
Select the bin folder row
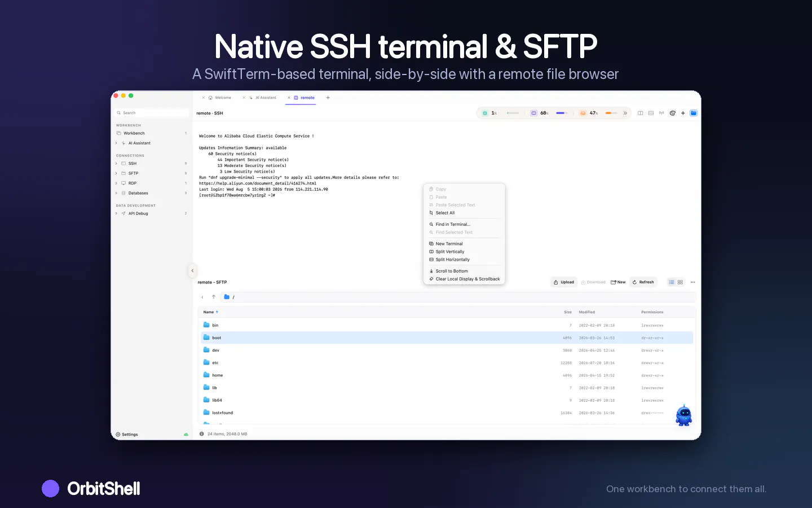pos(447,325)
